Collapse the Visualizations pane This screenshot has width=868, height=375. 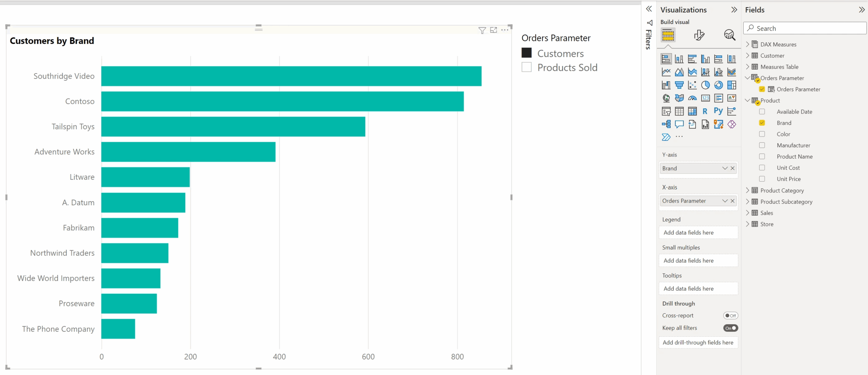(x=734, y=9)
